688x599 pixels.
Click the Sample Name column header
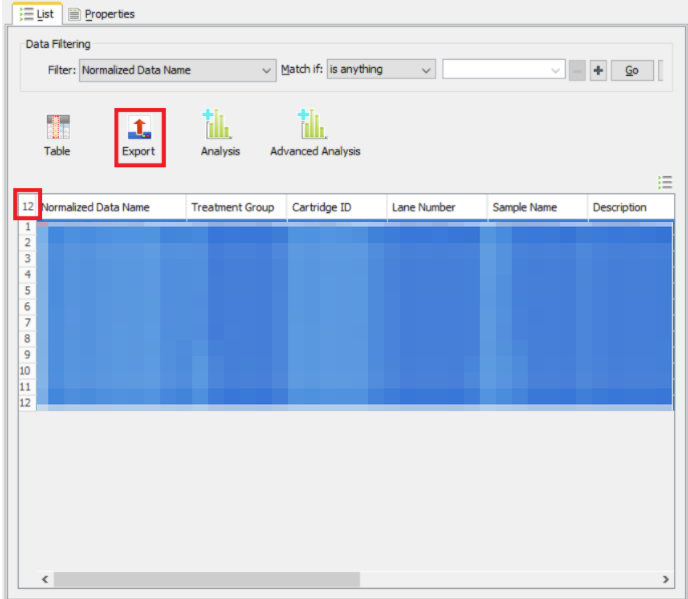[x=538, y=207]
